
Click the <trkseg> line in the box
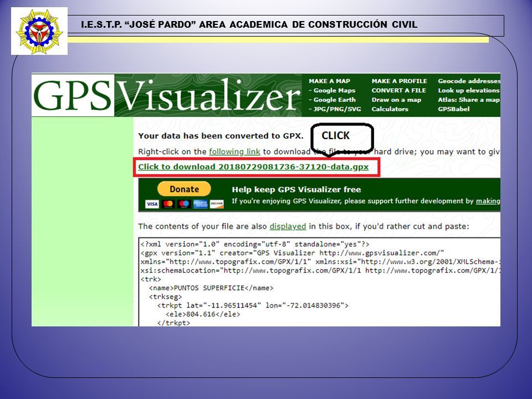[x=165, y=296]
